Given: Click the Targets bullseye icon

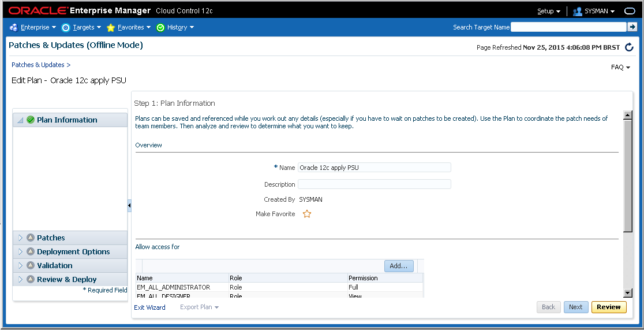Looking at the screenshot, I should pyautogui.click(x=66, y=28).
